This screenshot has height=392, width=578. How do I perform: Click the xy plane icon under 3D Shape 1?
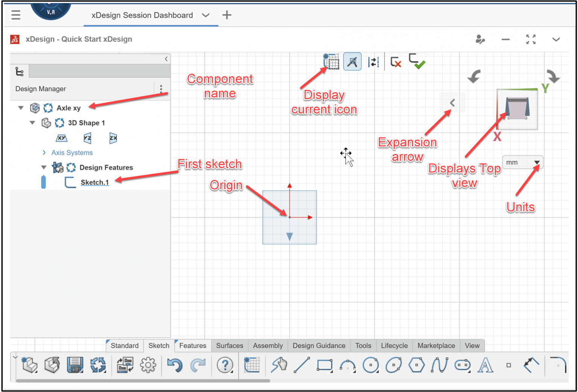[61, 138]
